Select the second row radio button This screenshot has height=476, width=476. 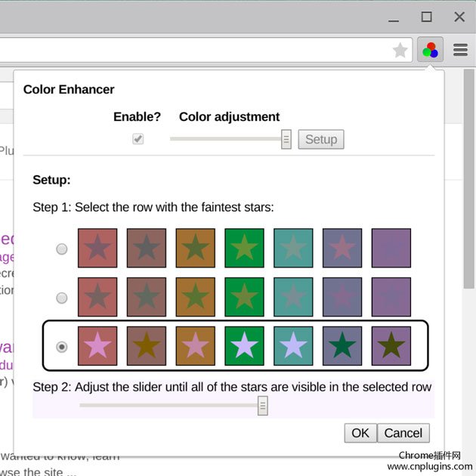click(62, 298)
